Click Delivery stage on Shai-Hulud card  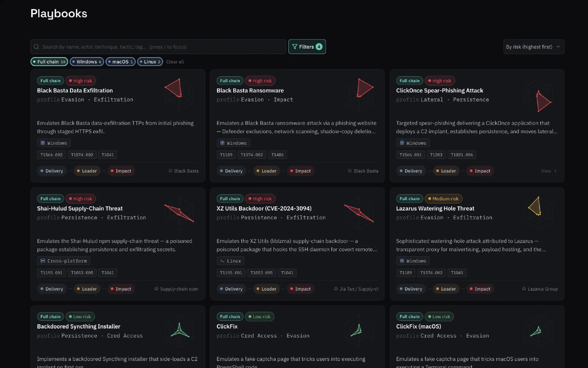point(52,289)
